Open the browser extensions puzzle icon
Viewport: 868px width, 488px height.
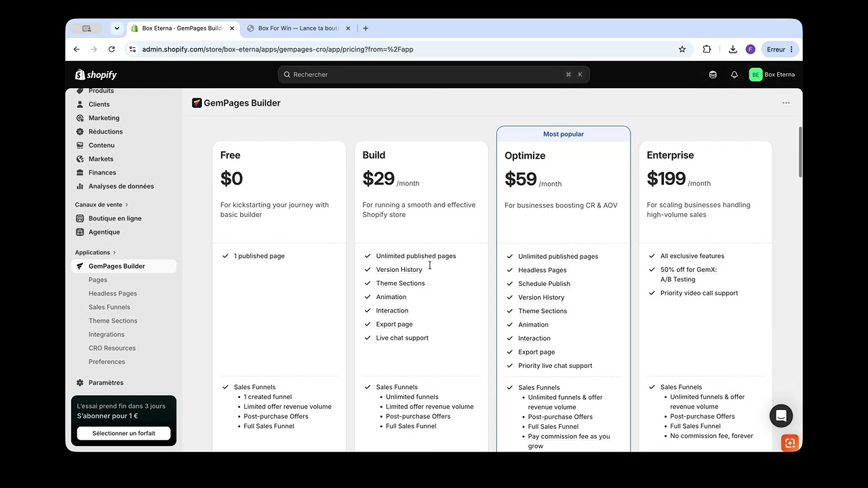707,49
